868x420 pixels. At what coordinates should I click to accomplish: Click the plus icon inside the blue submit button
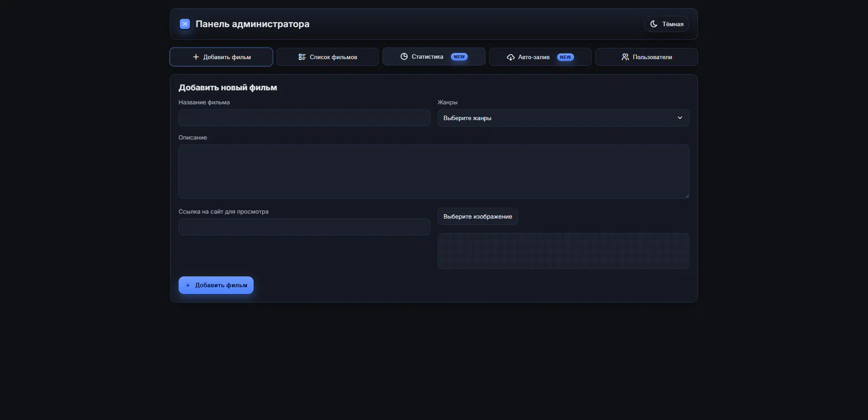click(188, 285)
